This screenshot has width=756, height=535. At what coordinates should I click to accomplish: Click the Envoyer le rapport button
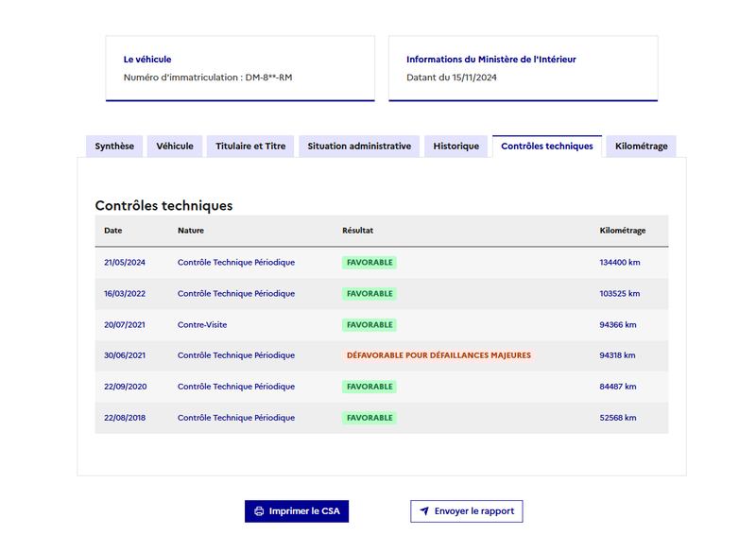[467, 511]
